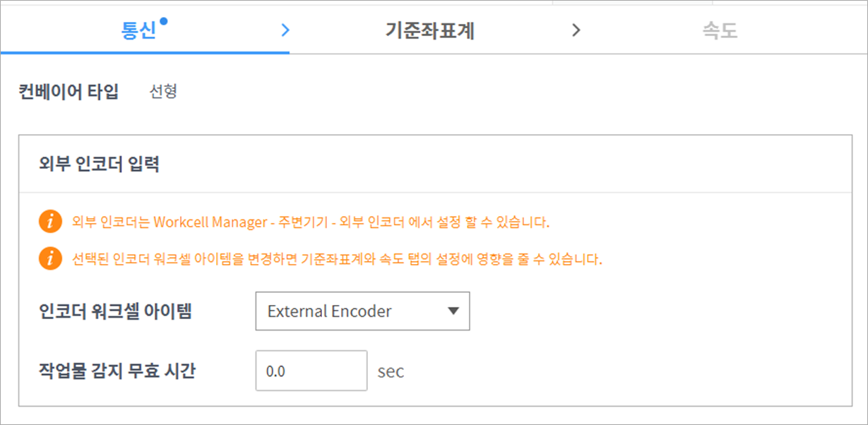The width and height of the screenshot is (868, 425).
Task: Click the blue chevron after 통신
Action: pos(285,30)
